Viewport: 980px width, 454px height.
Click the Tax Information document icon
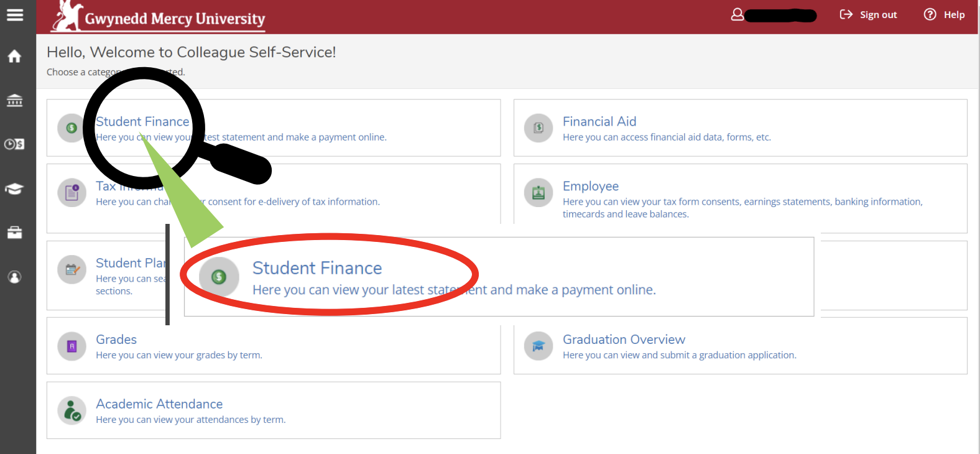pyautogui.click(x=72, y=192)
